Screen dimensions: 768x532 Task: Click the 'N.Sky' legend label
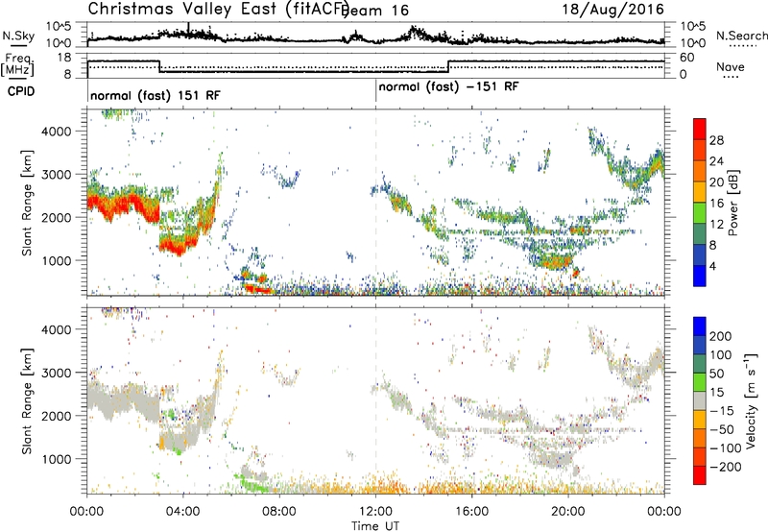(x=18, y=36)
